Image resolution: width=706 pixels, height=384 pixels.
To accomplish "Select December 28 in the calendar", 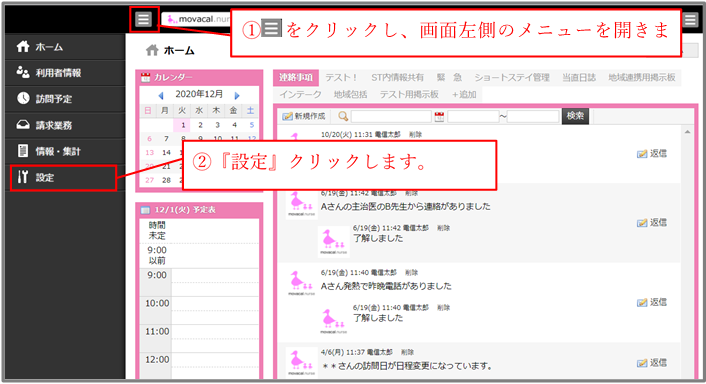I will click(166, 180).
